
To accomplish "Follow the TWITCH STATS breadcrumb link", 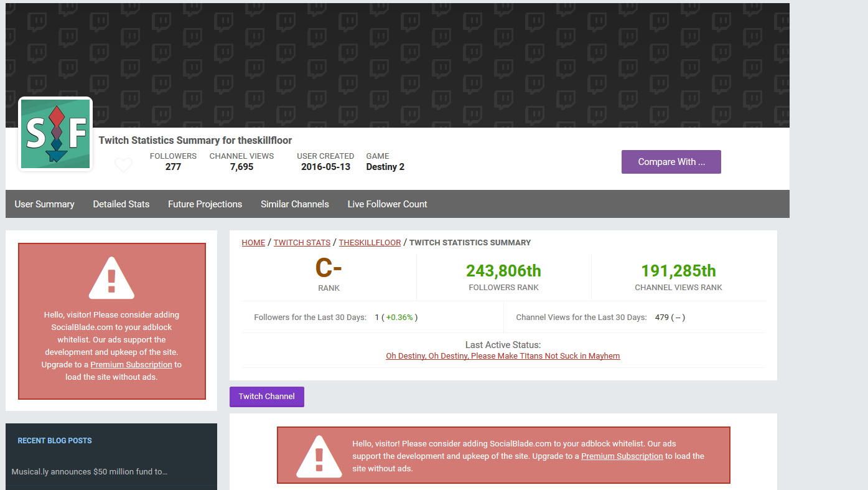I will 302,243.
